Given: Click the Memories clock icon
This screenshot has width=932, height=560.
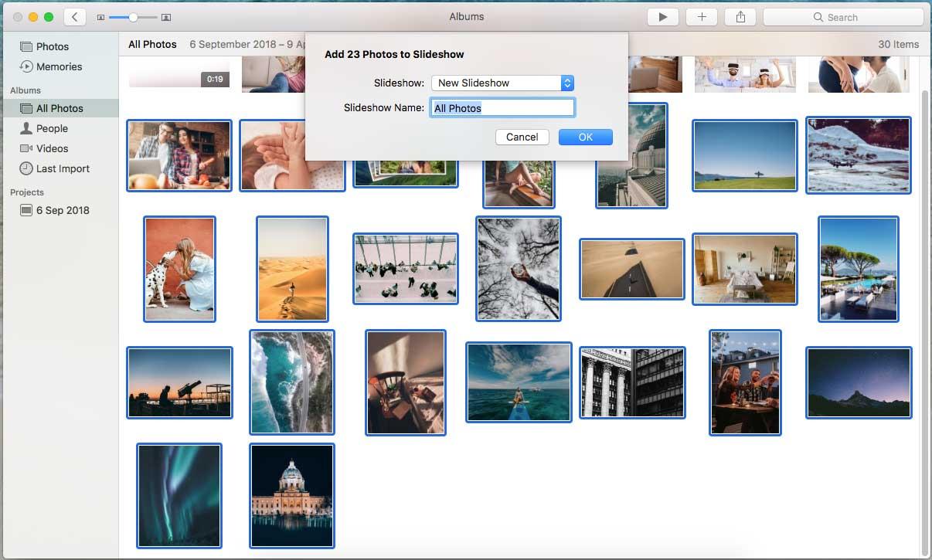Looking at the screenshot, I should coord(26,66).
